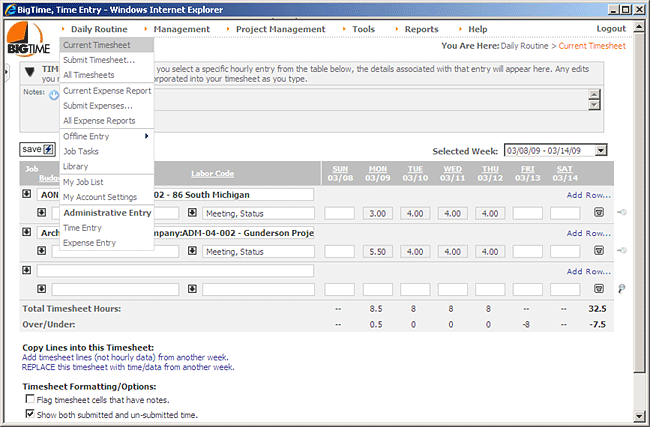
Task: Select Time Entry under Administrative Entry
Action: click(107, 228)
